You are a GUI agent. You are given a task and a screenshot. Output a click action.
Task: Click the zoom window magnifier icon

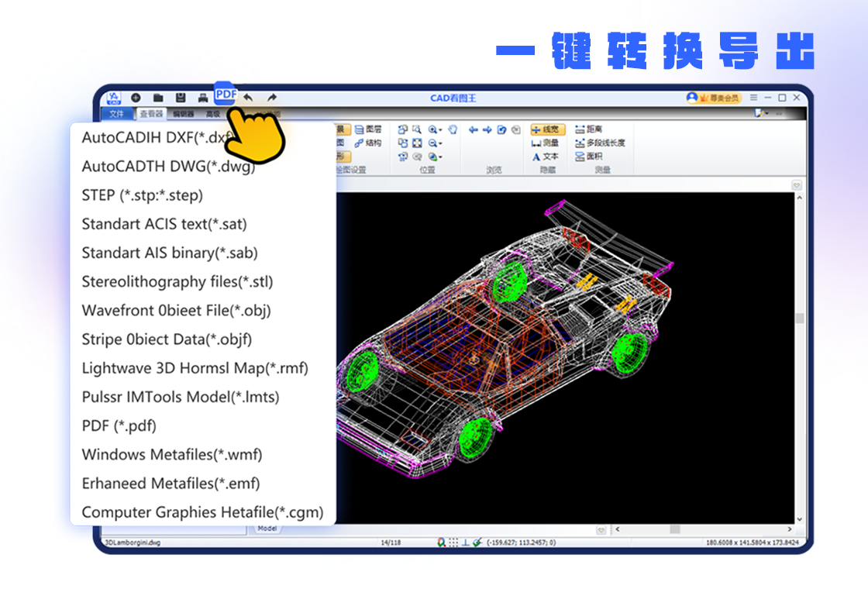pos(417,129)
